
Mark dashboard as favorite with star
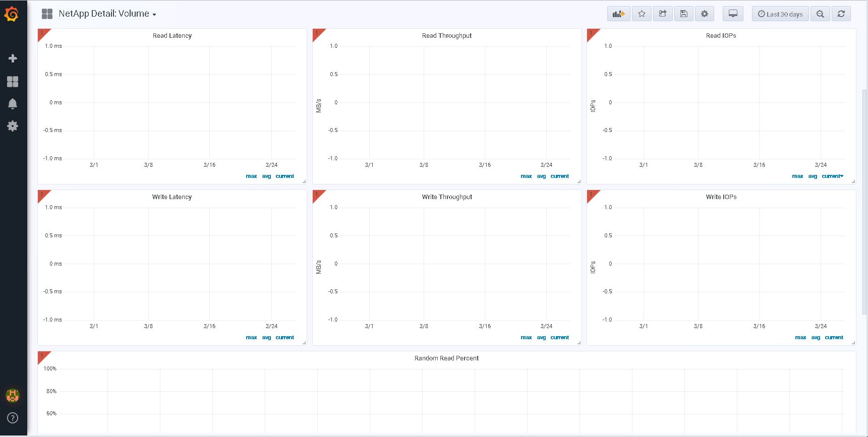[642, 14]
